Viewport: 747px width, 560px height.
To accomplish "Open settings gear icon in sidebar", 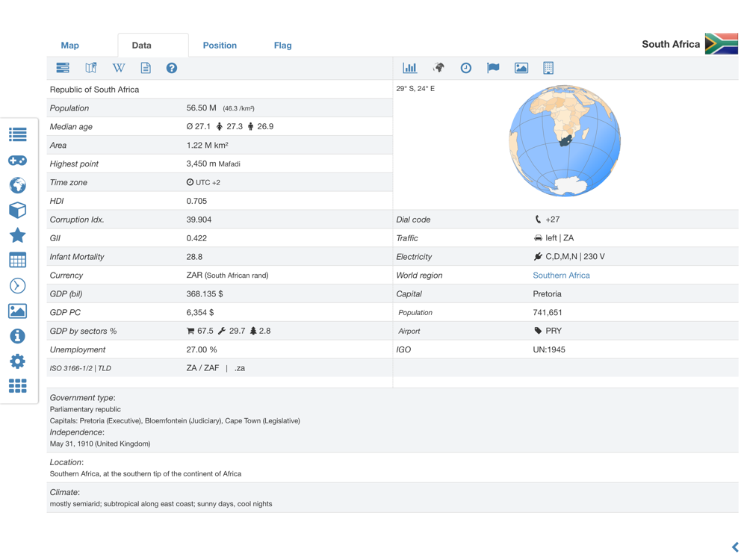I will pyautogui.click(x=18, y=361).
